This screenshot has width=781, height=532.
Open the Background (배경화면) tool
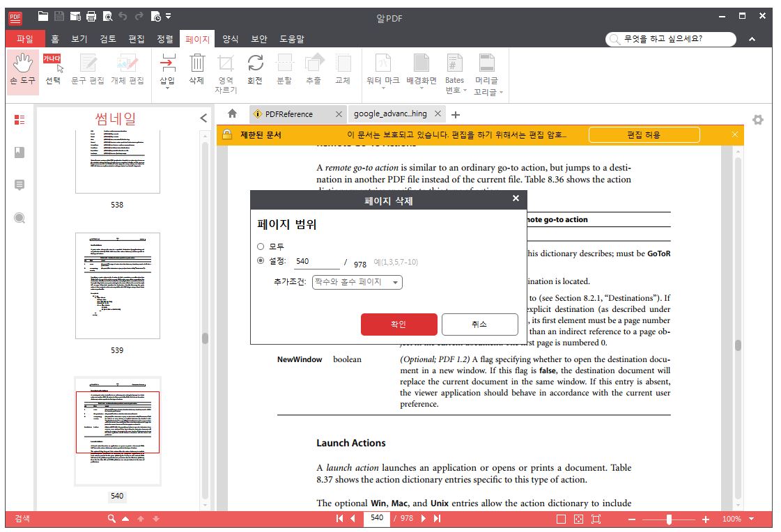click(x=422, y=70)
